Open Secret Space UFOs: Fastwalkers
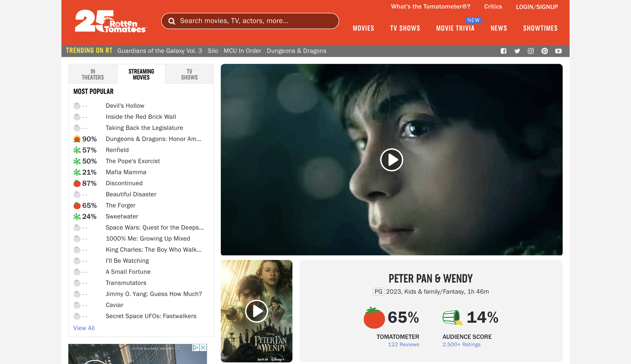Screen dimensions: 631x364 point(151,316)
